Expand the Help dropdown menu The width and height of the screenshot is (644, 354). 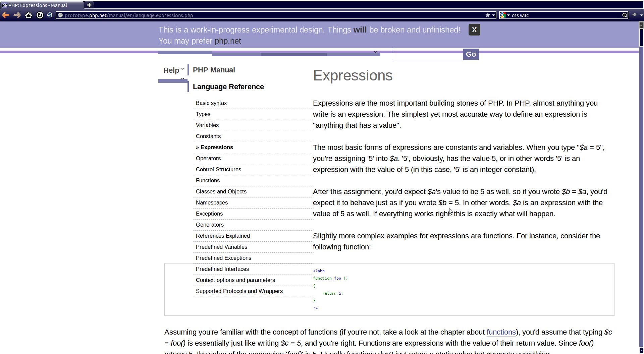pyautogui.click(x=173, y=70)
